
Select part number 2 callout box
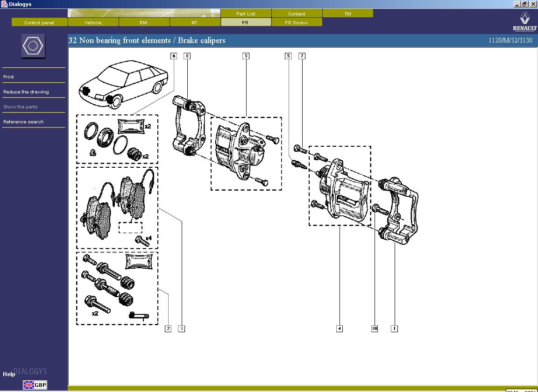(x=168, y=328)
